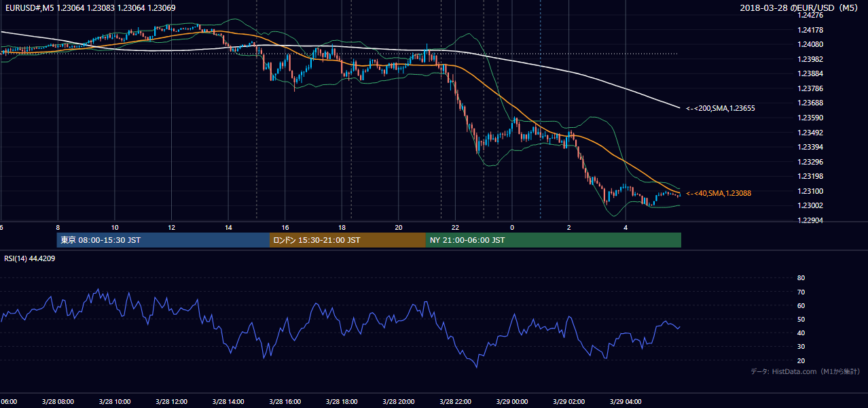Viewport: 868px width, 408px height.
Task: Click the '3/28 20:00' bottom date label
Action: click(398, 401)
